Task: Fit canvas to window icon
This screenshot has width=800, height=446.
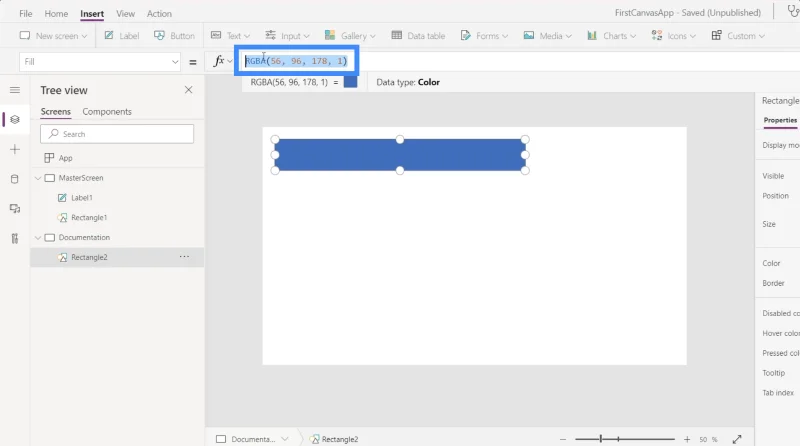Action: [737, 439]
